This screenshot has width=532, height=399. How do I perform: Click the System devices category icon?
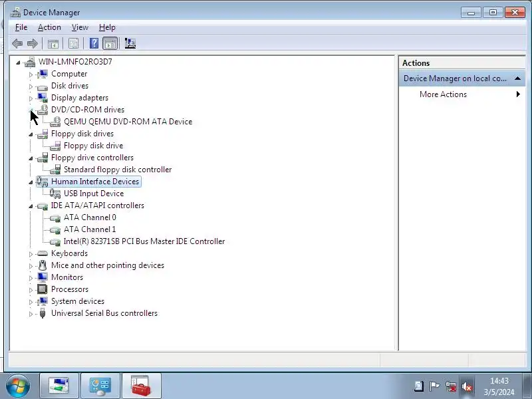click(x=43, y=301)
